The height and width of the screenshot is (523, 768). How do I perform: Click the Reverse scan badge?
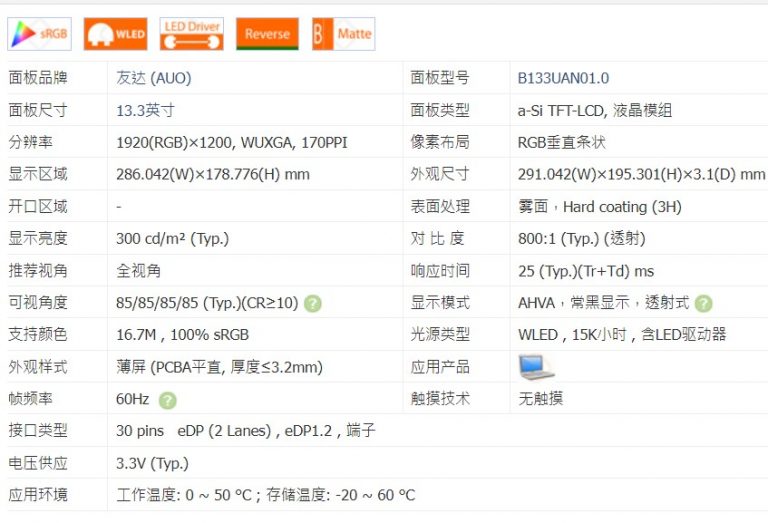click(267, 34)
